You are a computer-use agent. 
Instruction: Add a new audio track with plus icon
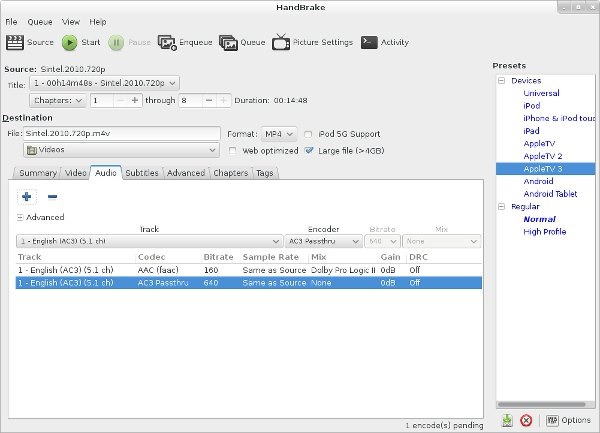coord(26,197)
